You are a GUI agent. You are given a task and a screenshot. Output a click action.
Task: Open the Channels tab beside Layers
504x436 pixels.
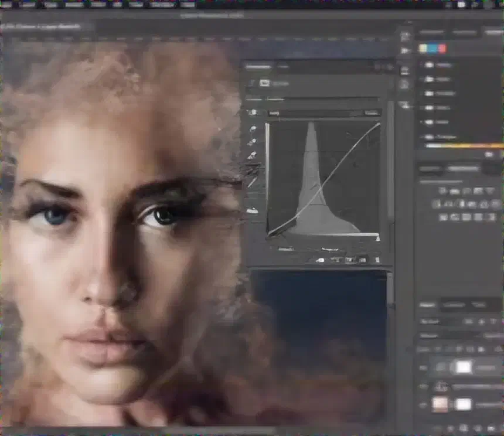(452, 305)
